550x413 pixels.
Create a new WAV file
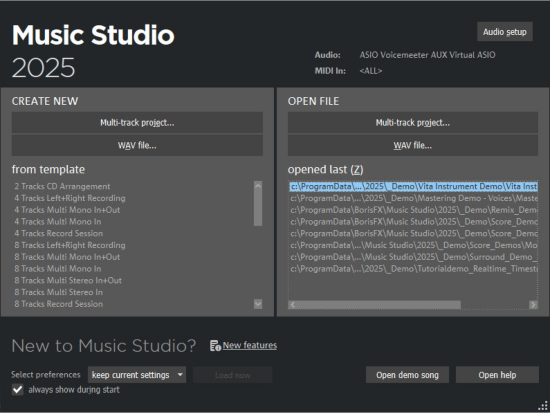pos(137,145)
